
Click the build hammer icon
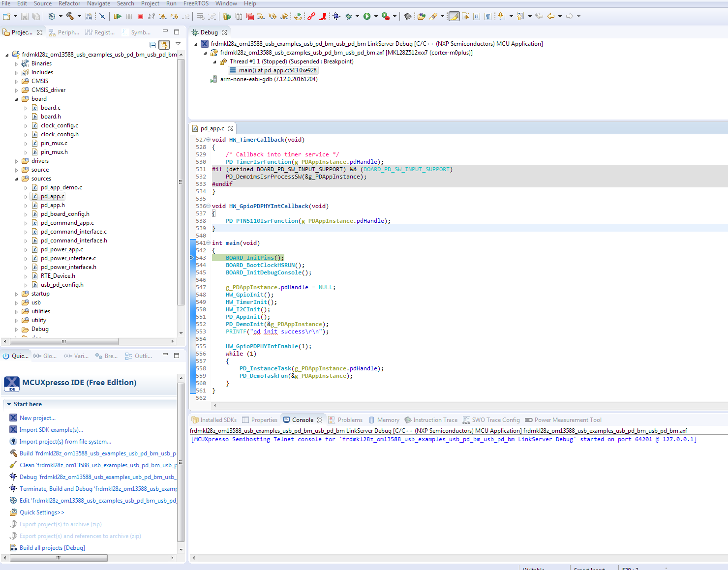pos(70,16)
